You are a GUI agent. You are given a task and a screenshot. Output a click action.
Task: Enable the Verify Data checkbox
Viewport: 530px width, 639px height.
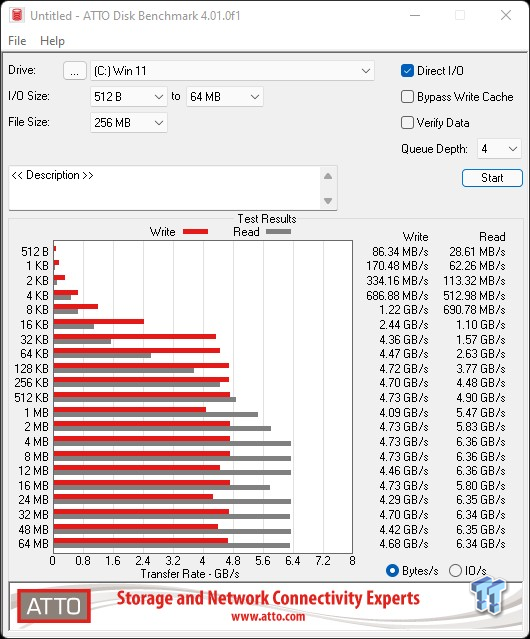coord(407,123)
